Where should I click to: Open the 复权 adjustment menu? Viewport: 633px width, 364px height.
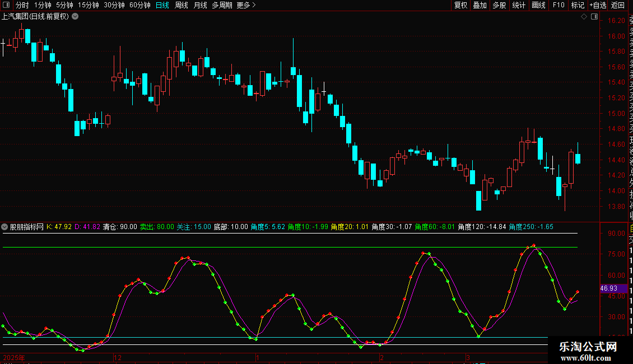[x=460, y=5]
